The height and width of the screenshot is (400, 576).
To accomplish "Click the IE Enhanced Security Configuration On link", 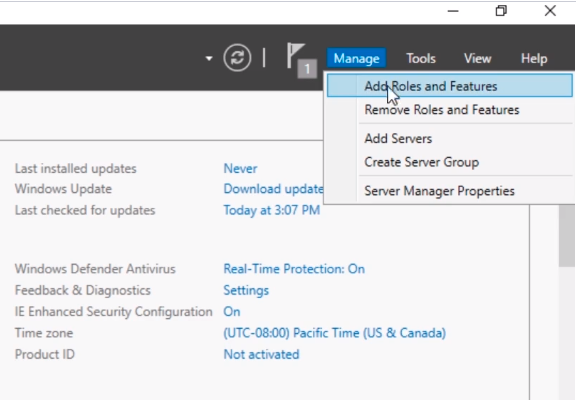I will click(232, 311).
